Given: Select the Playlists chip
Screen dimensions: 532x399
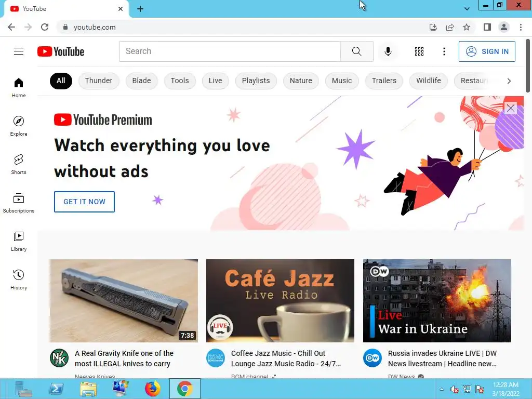Looking at the screenshot, I should pyautogui.click(x=256, y=81).
